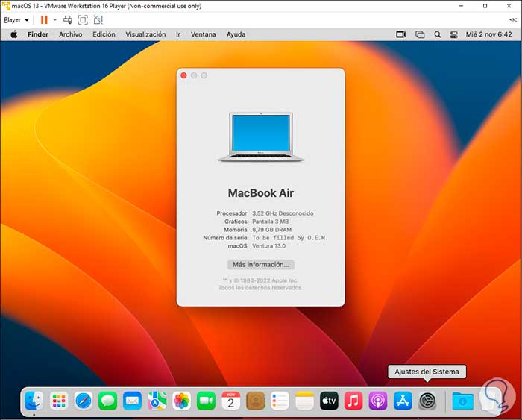
Task: Open Launchpad in the Dock
Action: click(x=59, y=401)
